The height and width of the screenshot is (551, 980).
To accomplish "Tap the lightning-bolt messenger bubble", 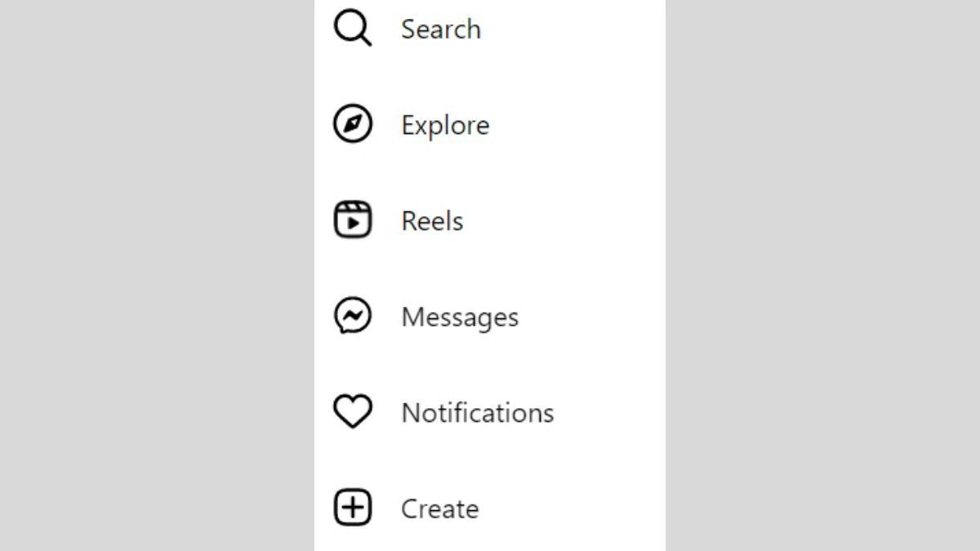I will click(x=352, y=316).
